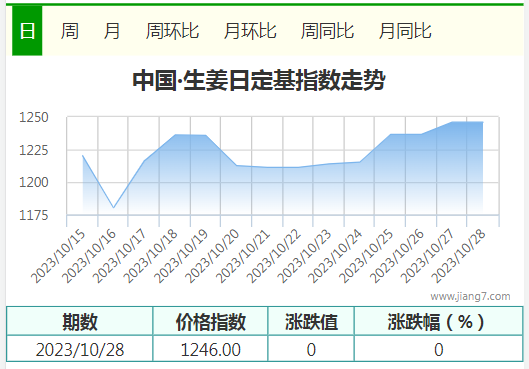Viewport: 529px width, 369px height.
Task: Click the 期数 column header
Action: pyautogui.click(x=80, y=321)
